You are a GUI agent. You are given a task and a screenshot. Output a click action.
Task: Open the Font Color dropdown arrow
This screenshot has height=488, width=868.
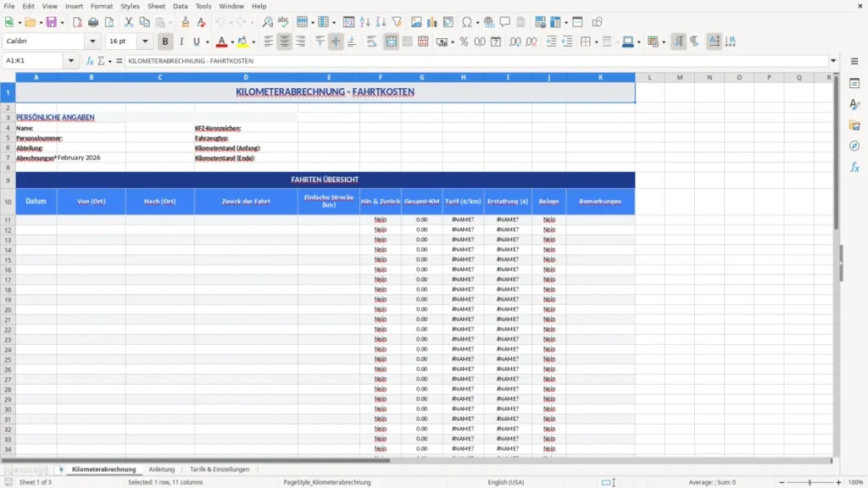coord(232,42)
